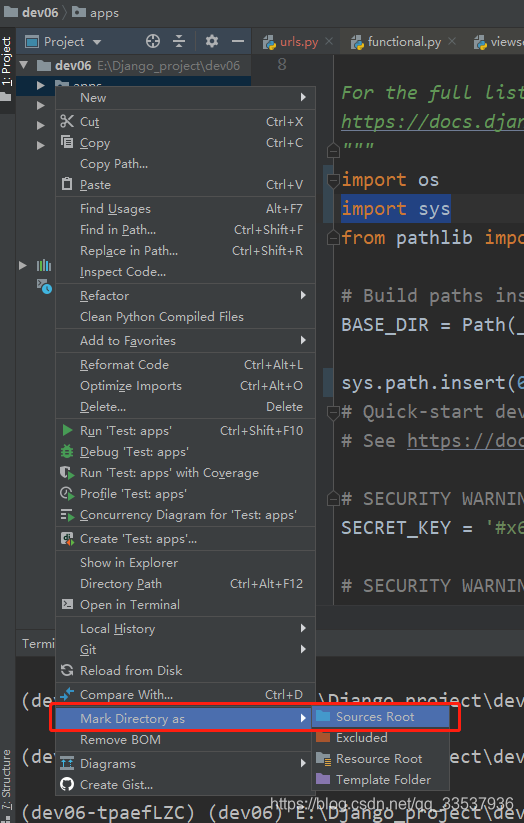Click the Copy icon in the menu
The height and width of the screenshot is (823, 524).
67,142
